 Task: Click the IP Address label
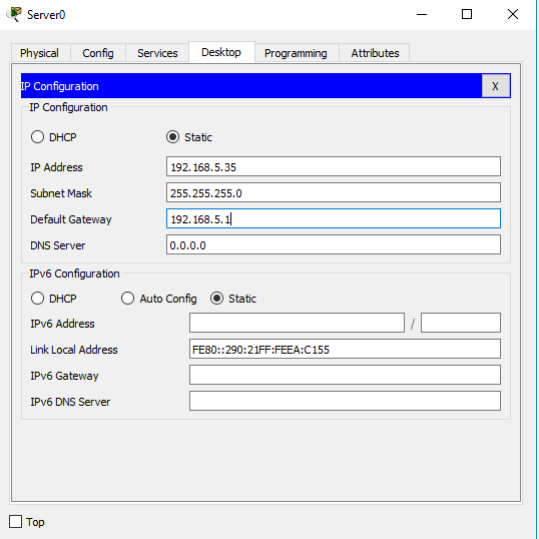[x=56, y=167]
